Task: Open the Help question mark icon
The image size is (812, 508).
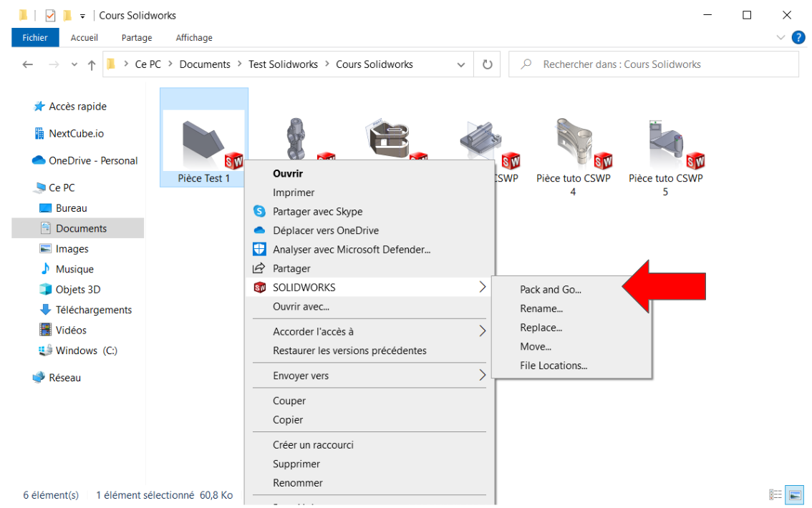Action: coord(798,37)
